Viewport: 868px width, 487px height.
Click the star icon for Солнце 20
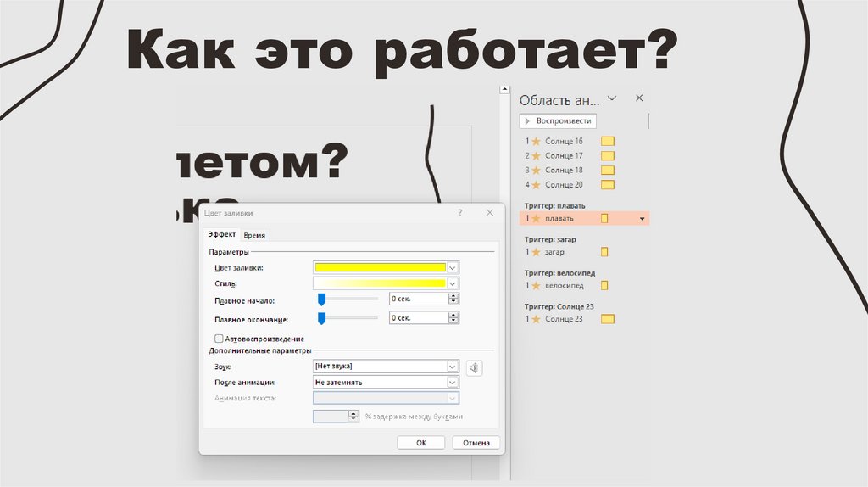[536, 184]
